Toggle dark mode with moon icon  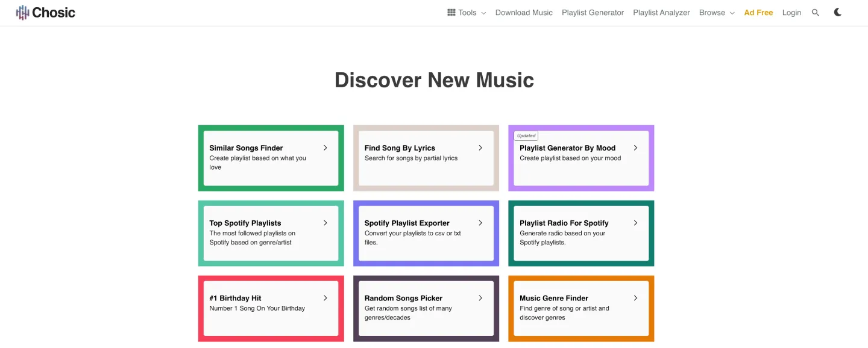pyautogui.click(x=838, y=13)
